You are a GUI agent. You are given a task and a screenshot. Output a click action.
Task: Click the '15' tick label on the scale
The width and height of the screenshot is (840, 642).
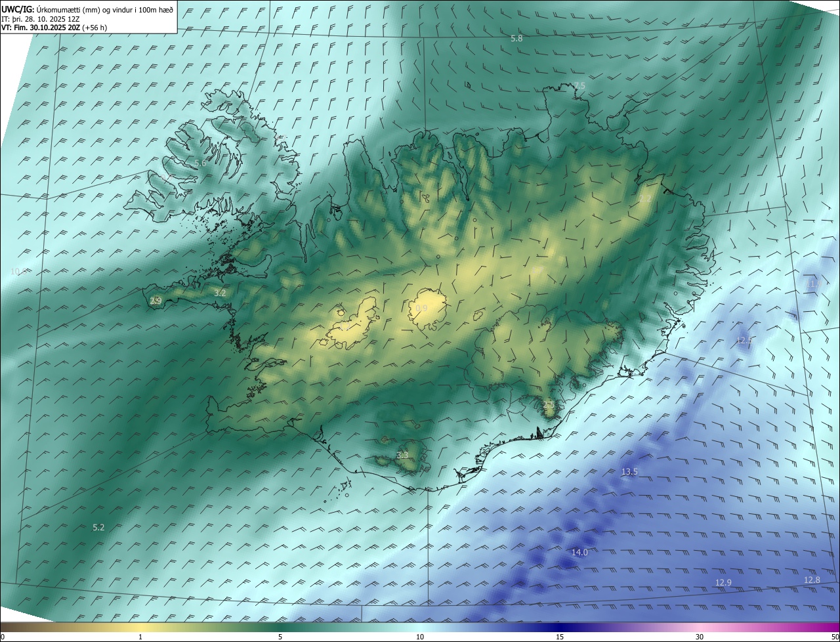click(x=560, y=637)
